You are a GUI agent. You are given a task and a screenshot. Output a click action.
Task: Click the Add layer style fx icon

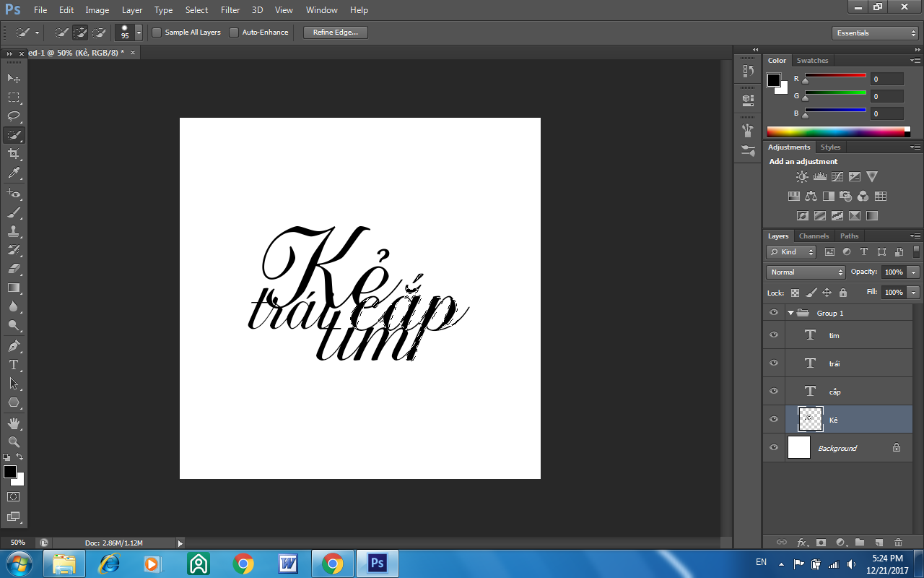(801, 542)
